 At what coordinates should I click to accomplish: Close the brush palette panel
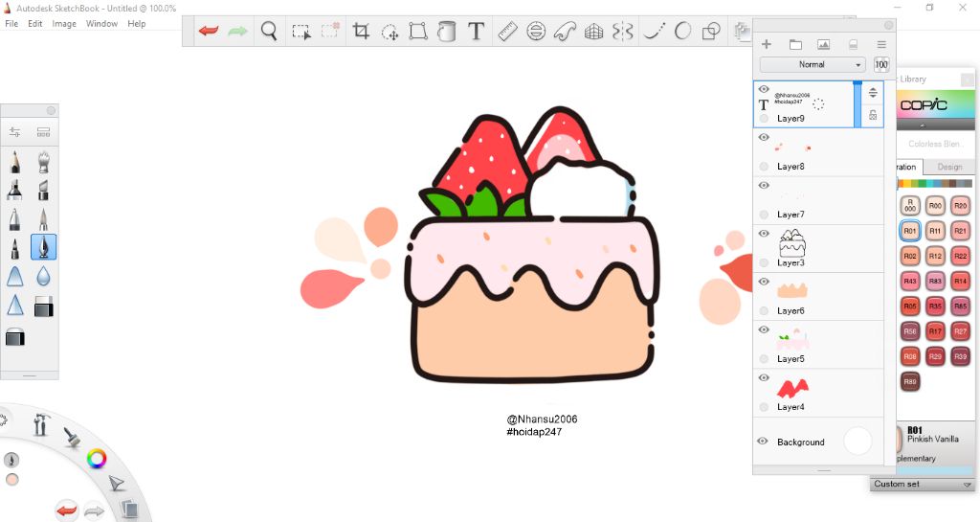point(51,111)
